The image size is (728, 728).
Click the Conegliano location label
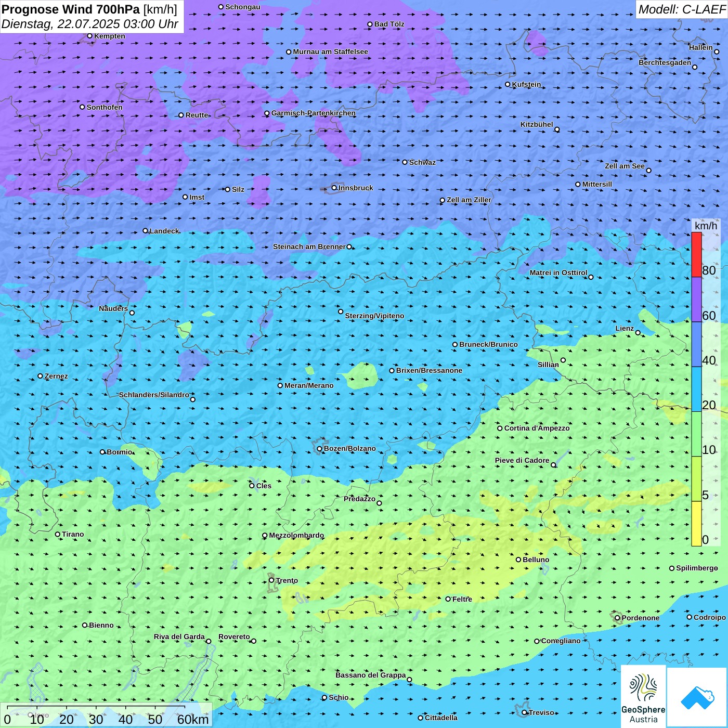(561, 641)
